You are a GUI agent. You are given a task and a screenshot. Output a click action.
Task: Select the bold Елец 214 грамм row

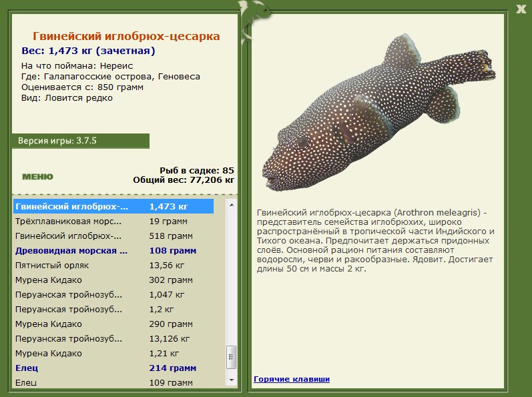[x=113, y=368]
